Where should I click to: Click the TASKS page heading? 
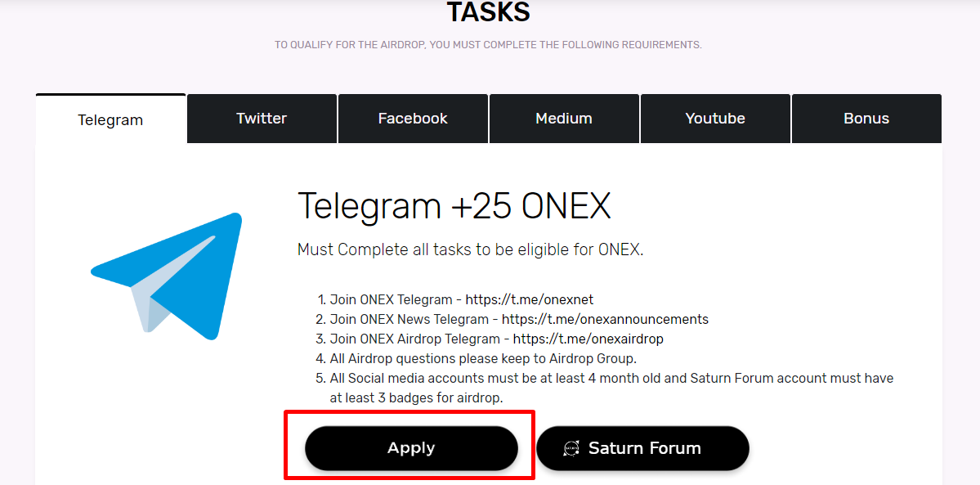488,12
